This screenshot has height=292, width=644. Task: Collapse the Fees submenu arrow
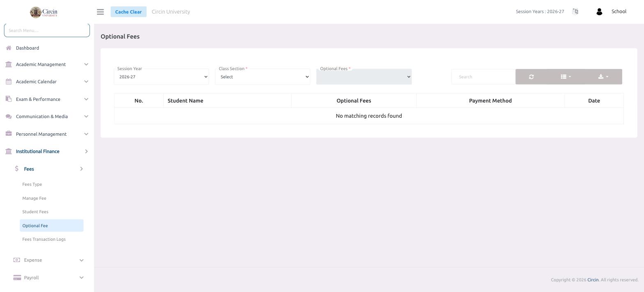pos(81,169)
